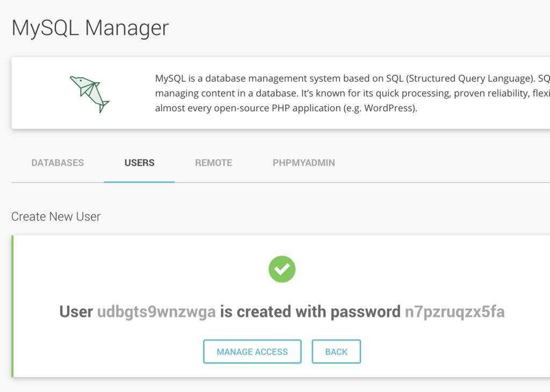Screen dimensions: 550x392
Task: Go to the PHPMYADMIN tab
Action: (303, 163)
